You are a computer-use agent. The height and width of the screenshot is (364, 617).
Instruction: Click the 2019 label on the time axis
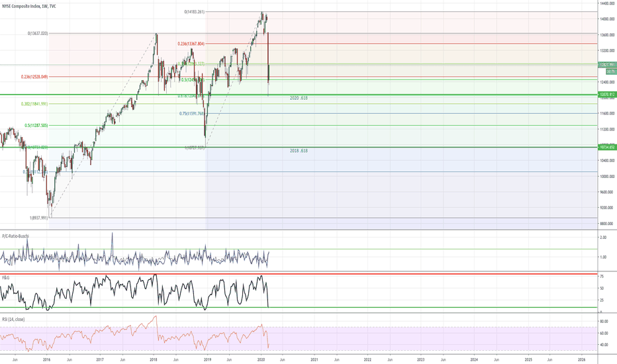207,359
